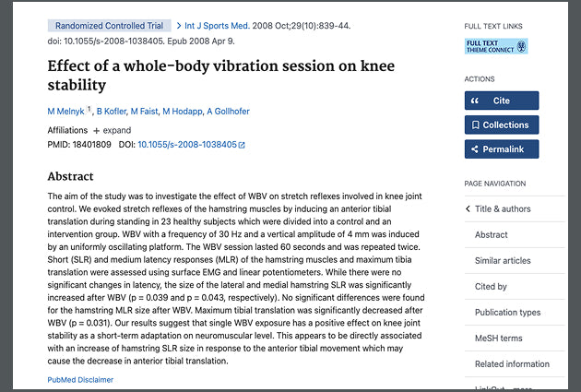Screen dimensions: 581x392
Task: Jump to Similar articles section
Action: point(503,261)
